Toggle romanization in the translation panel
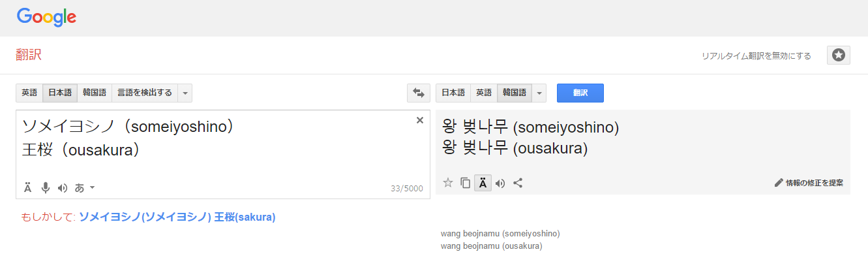 (483, 183)
